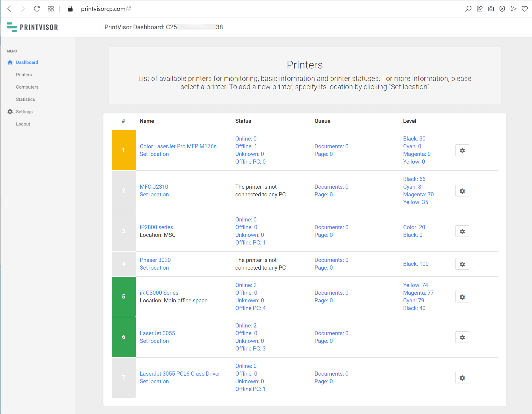Click the yellow number 1 status block
This screenshot has height=414, width=532.
124,150
